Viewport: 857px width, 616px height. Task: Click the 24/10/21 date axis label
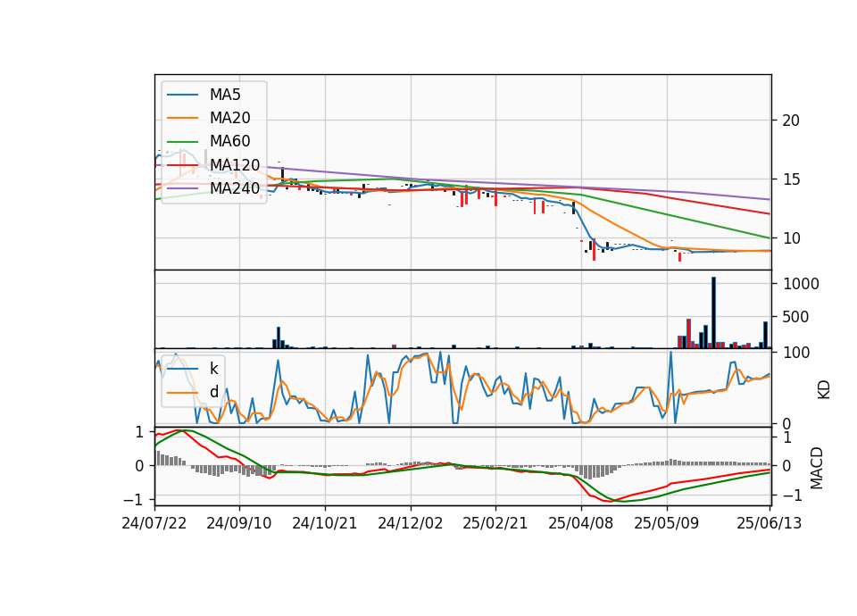click(x=325, y=523)
